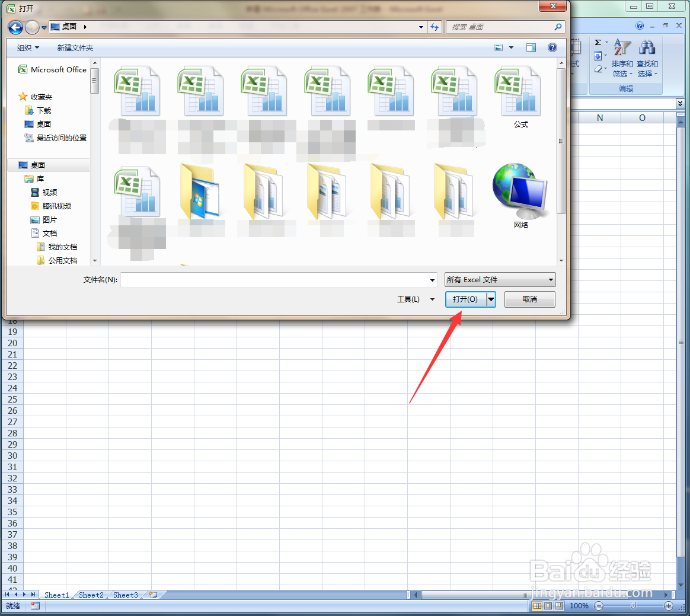Click the zoom out minus button

click(x=599, y=606)
